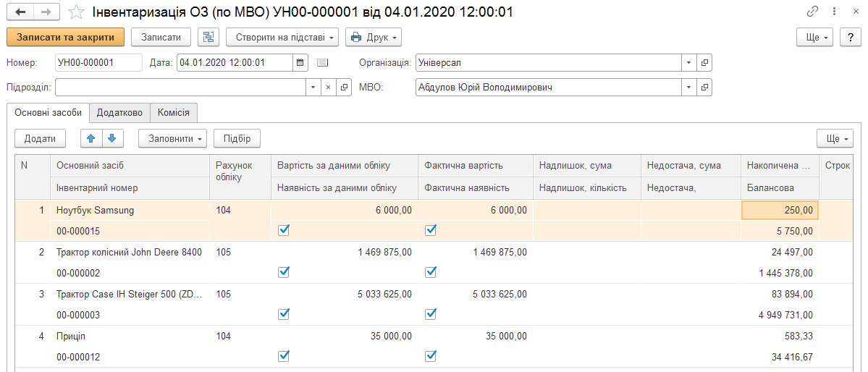This screenshot has width=868, height=372.
Task: Open Створити на підставі dropdown
Action: tap(282, 37)
